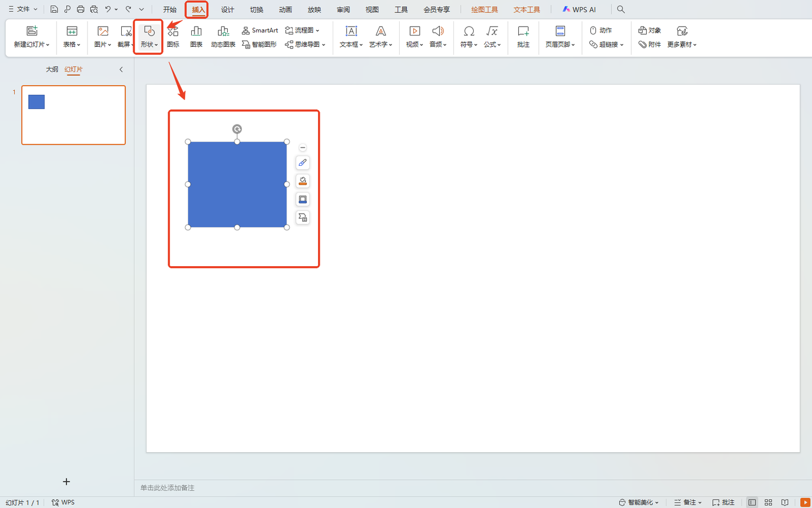Open the 公式 equation dropdown

492,44
